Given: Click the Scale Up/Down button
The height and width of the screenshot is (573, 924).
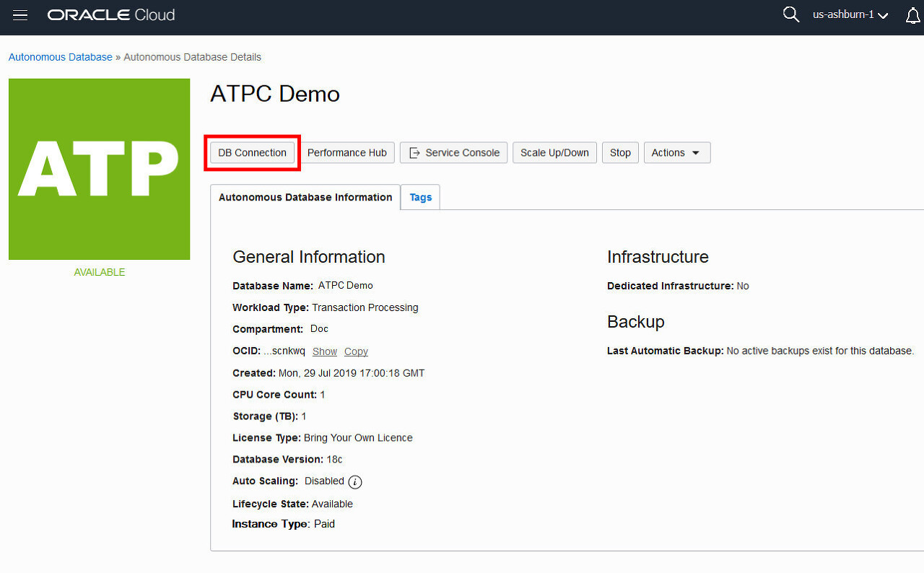Looking at the screenshot, I should tap(555, 152).
